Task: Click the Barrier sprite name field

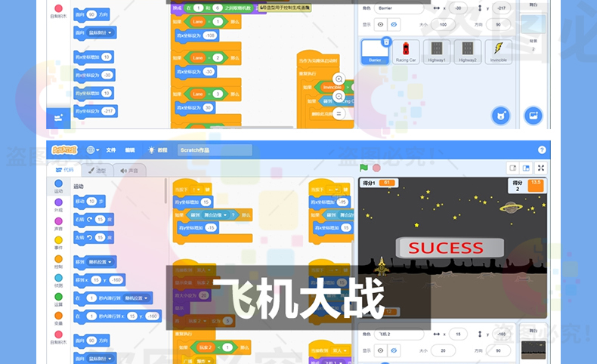Action: click(399, 8)
